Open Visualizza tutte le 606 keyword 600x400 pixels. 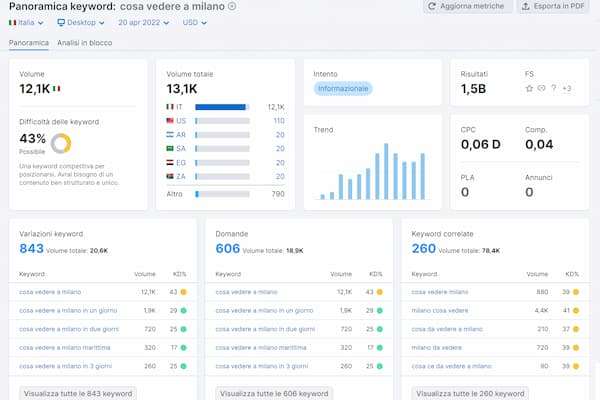click(x=274, y=393)
